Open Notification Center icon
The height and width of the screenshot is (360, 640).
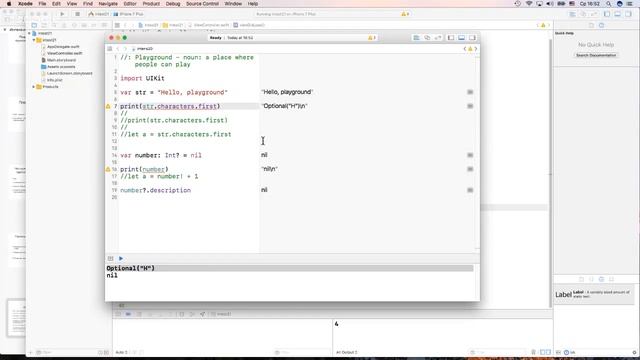(x=630, y=4)
